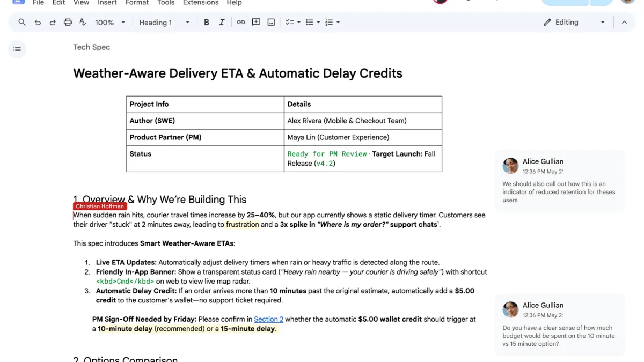The width and height of the screenshot is (644, 362).
Task: Select the budget question comment card
Action: coord(559,324)
